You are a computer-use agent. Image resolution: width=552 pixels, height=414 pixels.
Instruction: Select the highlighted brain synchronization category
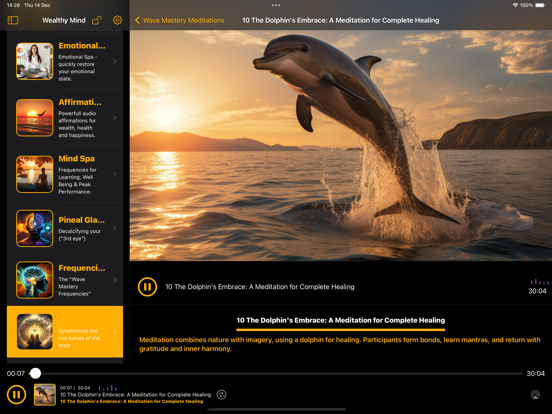pyautogui.click(x=65, y=332)
